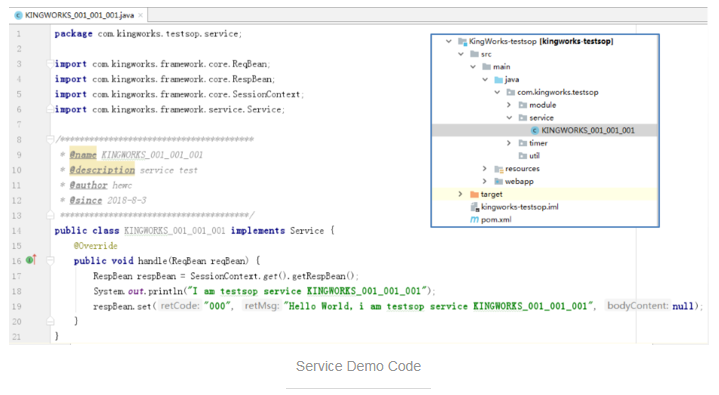Select the KINGWORKS_001_001_001.java editor tab
719x395 pixels.
pyautogui.click(x=78, y=15)
